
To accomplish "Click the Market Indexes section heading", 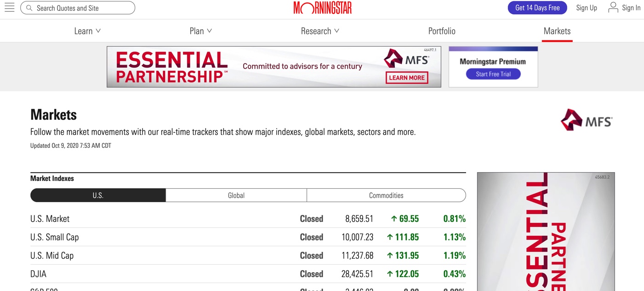I will point(52,179).
